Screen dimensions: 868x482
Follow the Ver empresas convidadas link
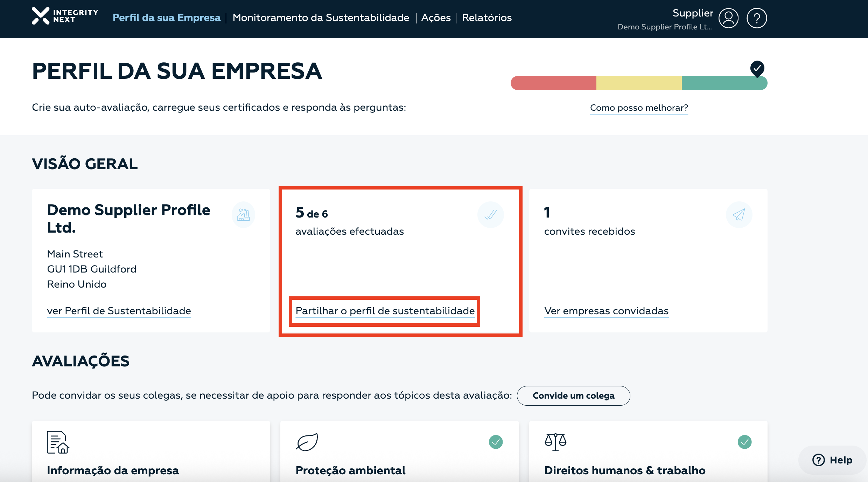[606, 311]
